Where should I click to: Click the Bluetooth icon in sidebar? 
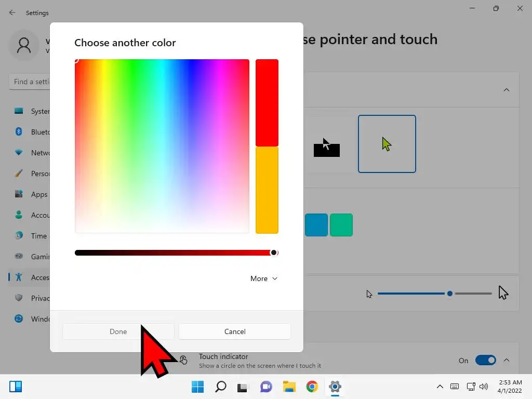19,131
